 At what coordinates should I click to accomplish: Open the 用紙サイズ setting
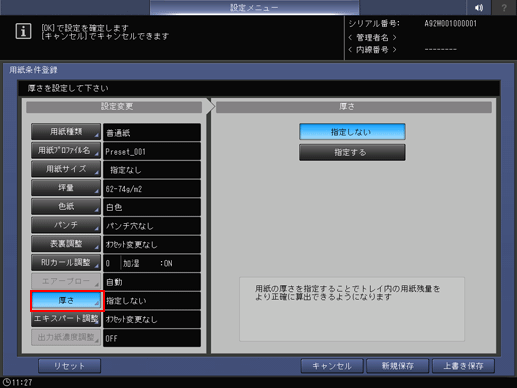(66, 169)
